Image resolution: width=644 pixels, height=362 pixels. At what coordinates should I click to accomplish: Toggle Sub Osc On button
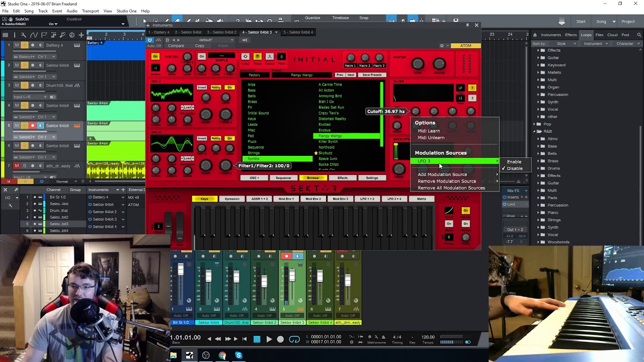tap(155, 56)
